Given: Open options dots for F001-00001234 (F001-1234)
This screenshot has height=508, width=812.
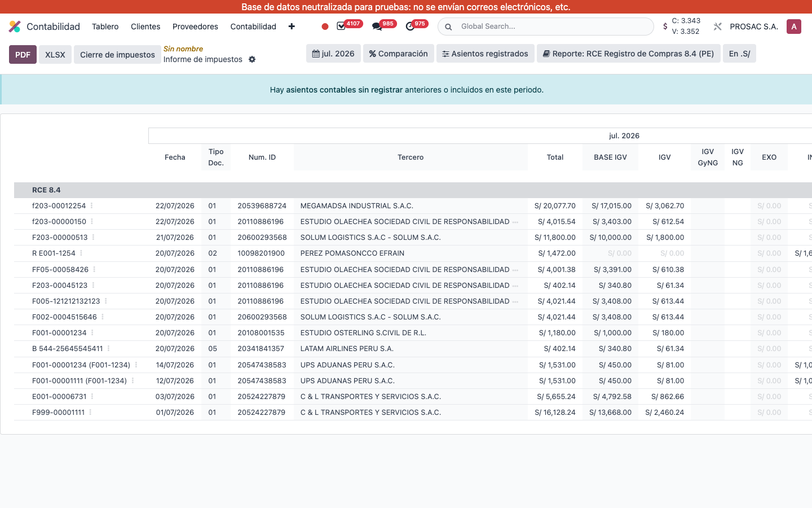Looking at the screenshot, I should [136, 365].
